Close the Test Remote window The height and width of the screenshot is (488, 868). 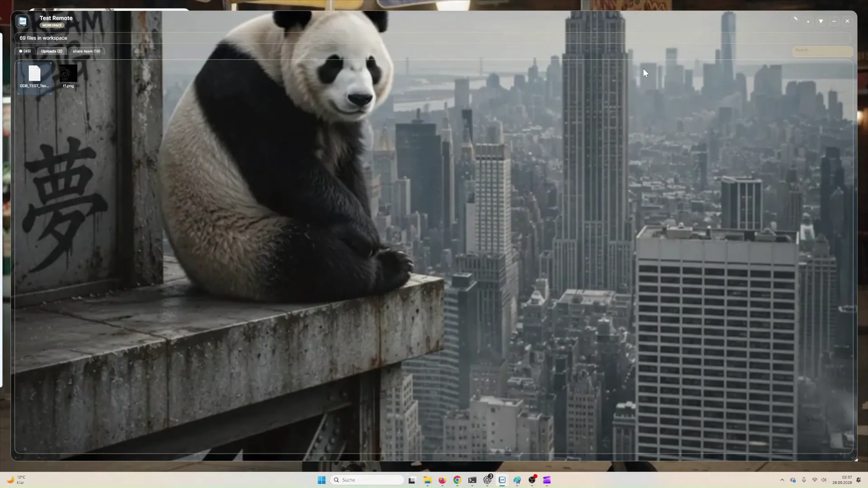847,21
